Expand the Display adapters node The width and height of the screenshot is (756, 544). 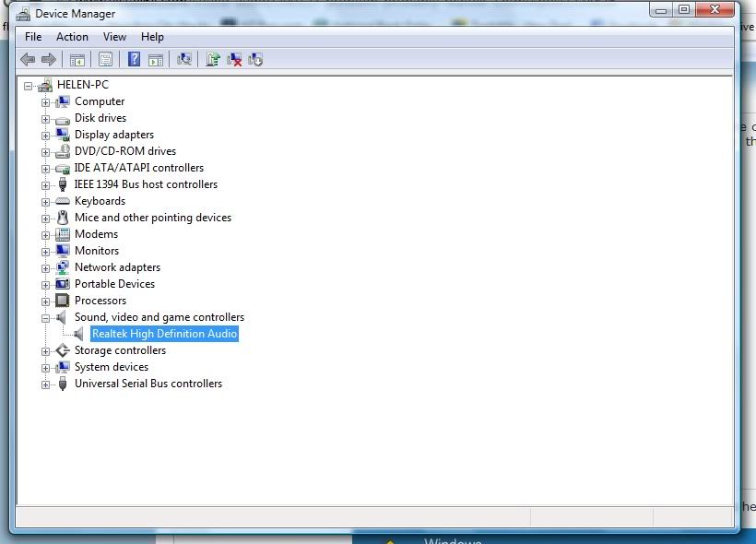(45, 136)
